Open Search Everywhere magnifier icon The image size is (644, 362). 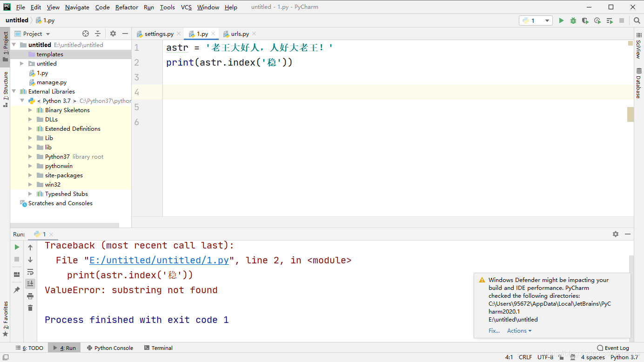point(637,20)
